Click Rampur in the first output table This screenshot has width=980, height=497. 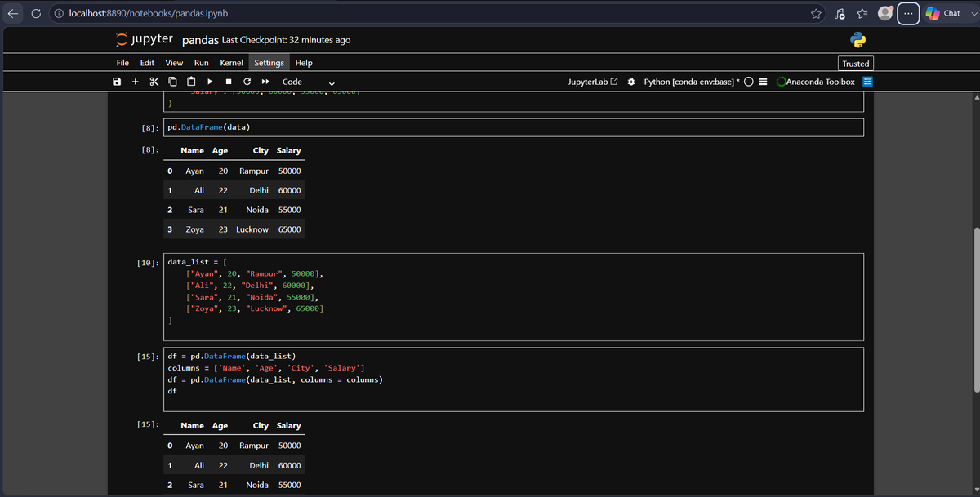(254, 171)
